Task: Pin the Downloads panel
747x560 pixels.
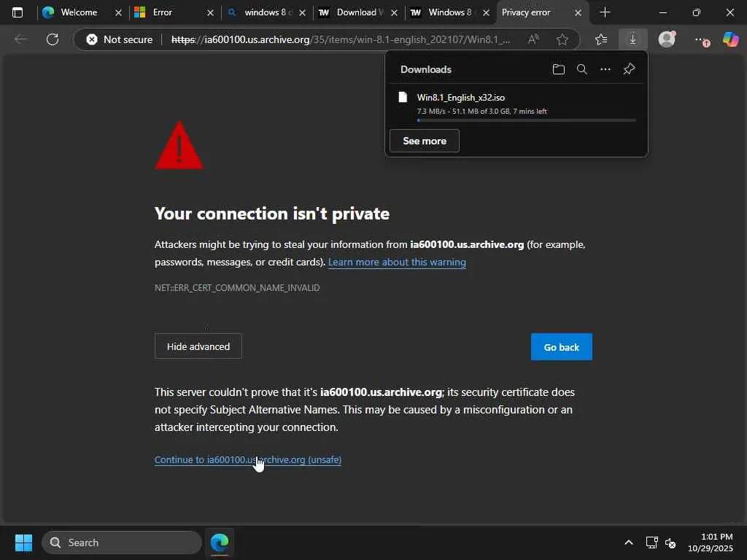Action: 629,69
